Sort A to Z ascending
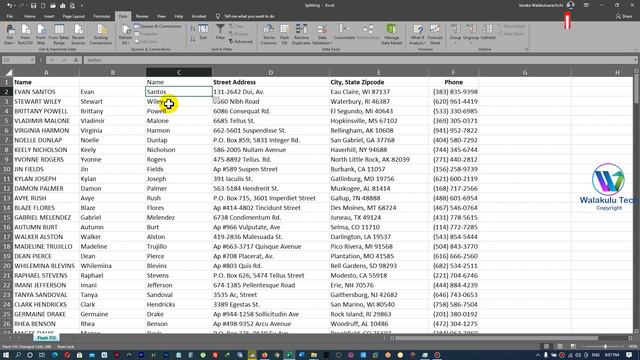This screenshot has height=360, width=640. [193, 29]
